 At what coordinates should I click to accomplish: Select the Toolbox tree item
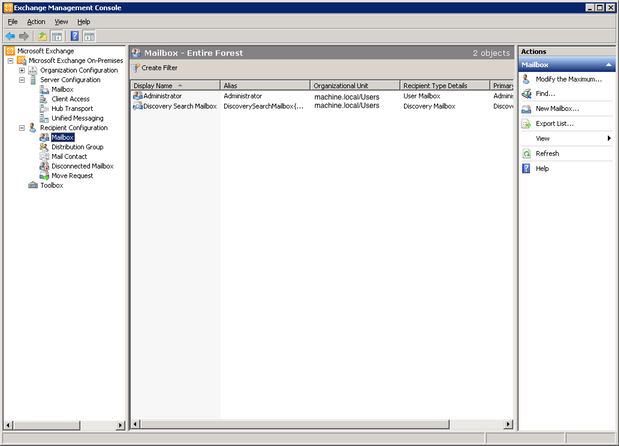[x=52, y=185]
